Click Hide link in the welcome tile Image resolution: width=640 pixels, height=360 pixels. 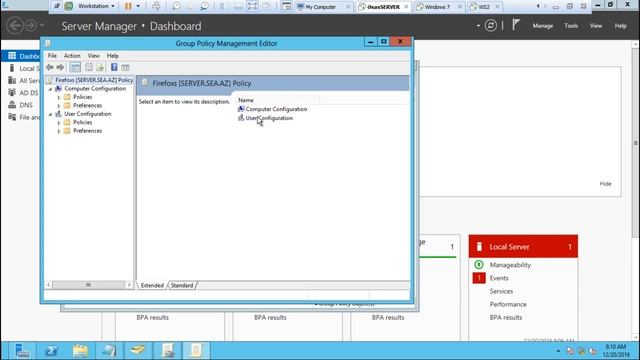tap(605, 184)
